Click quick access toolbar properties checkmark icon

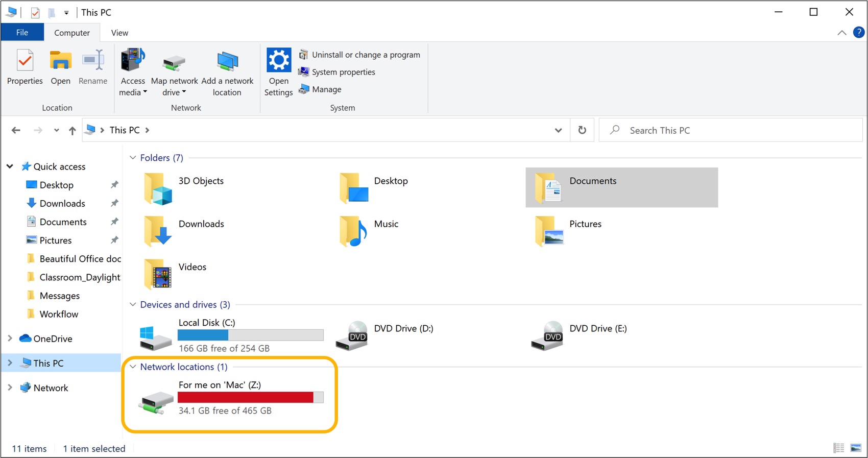[x=35, y=12]
